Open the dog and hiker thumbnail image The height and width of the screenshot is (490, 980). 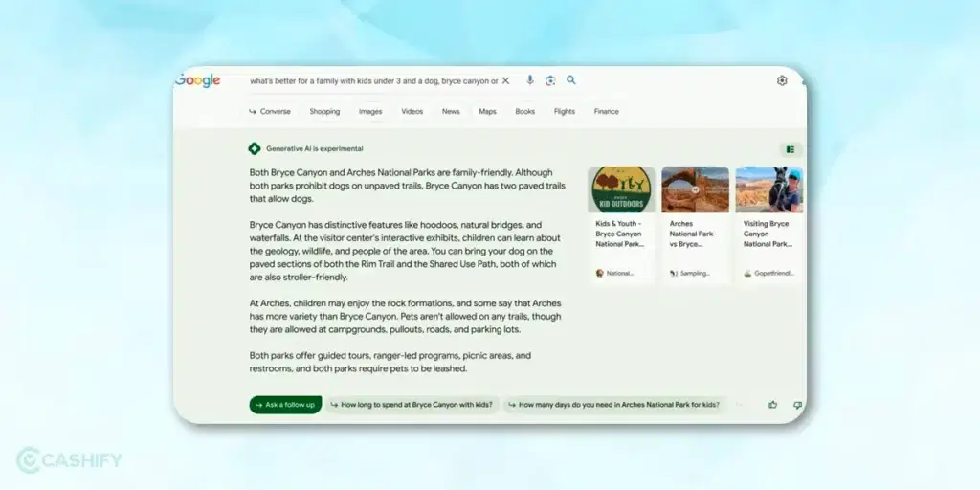(x=769, y=189)
